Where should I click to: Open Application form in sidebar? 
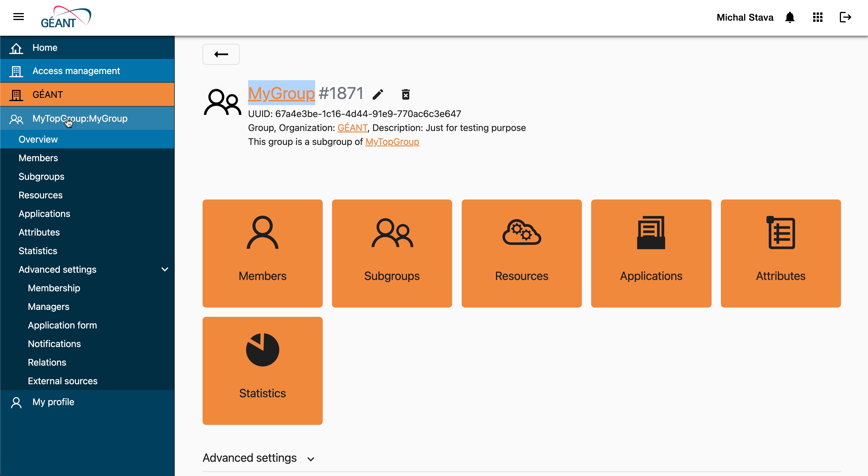click(x=87, y=325)
